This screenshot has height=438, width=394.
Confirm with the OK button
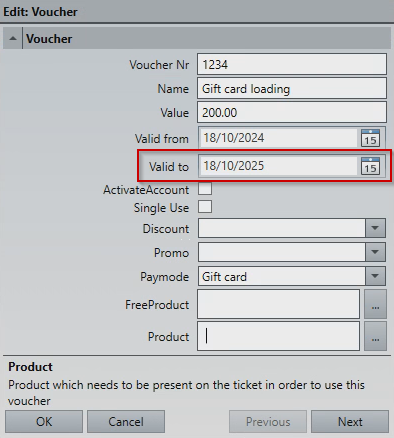tap(44, 422)
